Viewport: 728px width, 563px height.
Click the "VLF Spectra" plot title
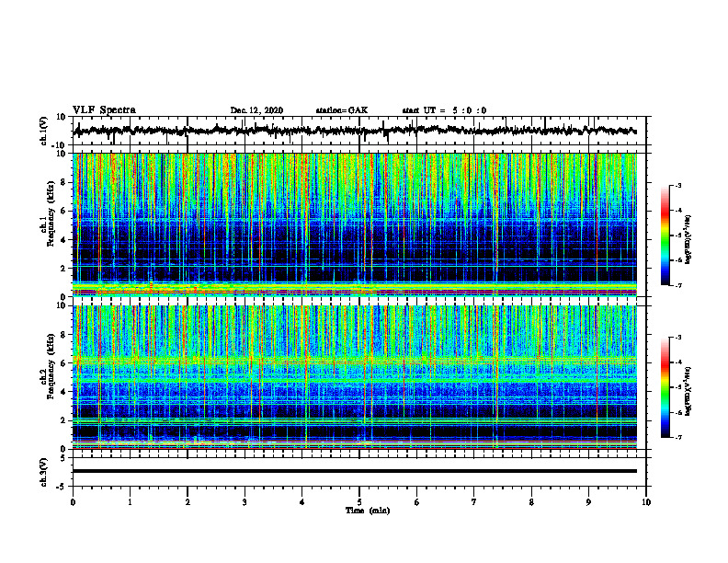(x=104, y=110)
